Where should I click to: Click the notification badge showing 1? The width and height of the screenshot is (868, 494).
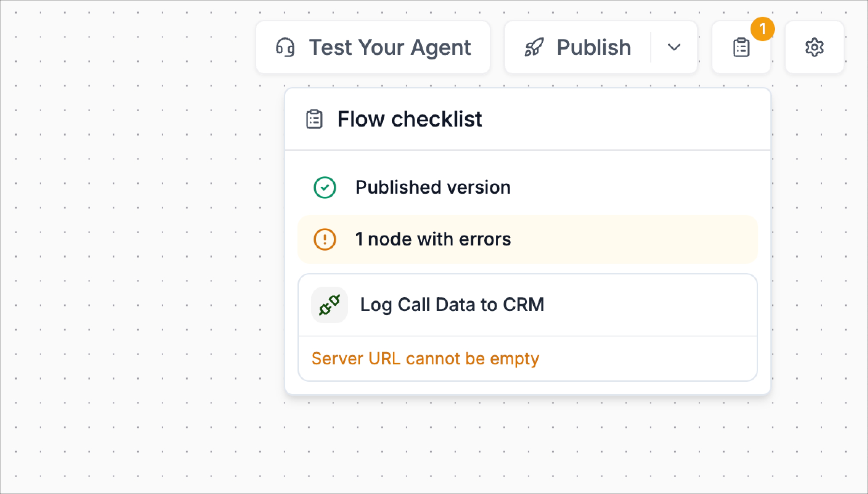[x=762, y=29]
